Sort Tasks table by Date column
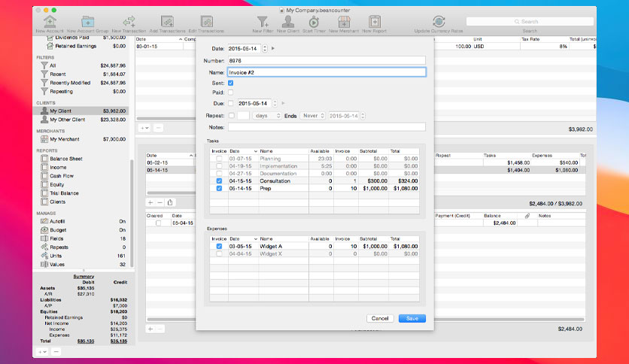This screenshot has width=629, height=364. coord(244,151)
